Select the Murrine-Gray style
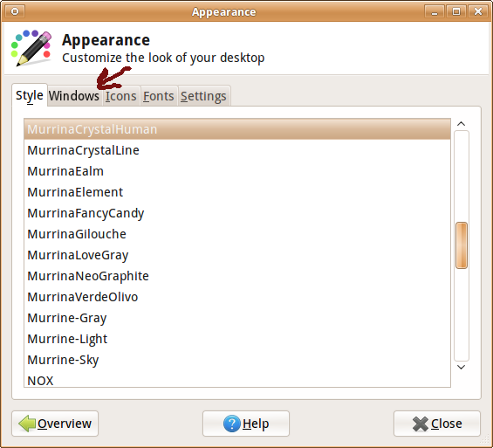 [237, 318]
